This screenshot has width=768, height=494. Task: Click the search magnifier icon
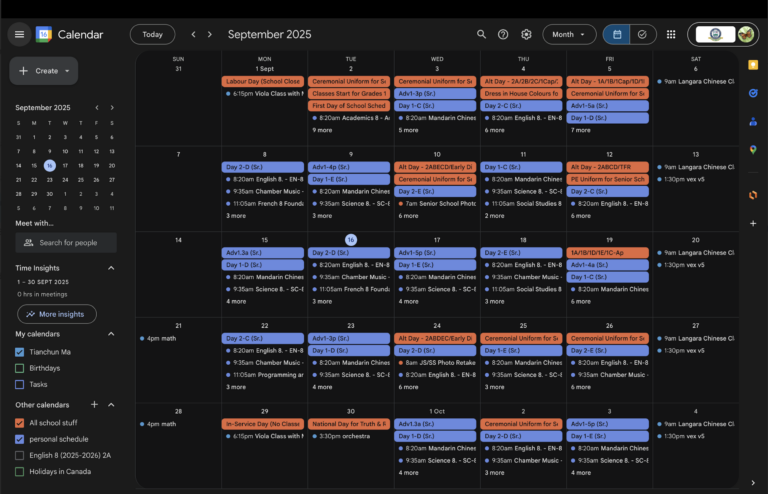(481, 34)
